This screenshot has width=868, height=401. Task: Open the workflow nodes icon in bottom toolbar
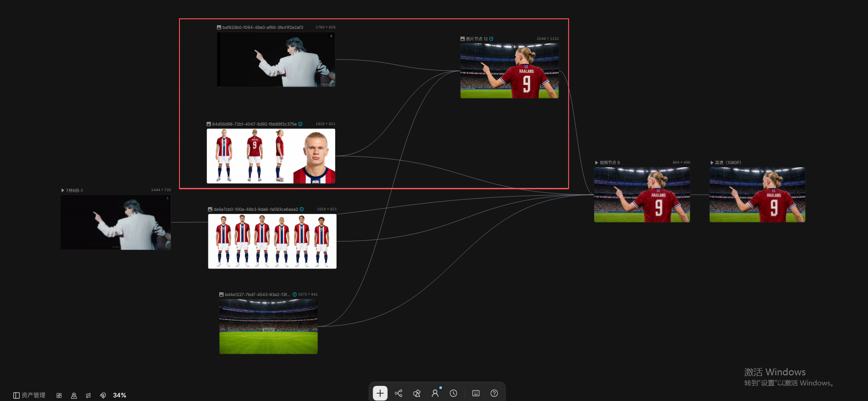[399, 393]
